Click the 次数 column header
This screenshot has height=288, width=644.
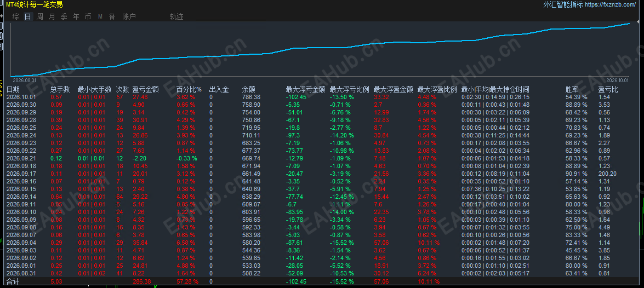coord(122,89)
